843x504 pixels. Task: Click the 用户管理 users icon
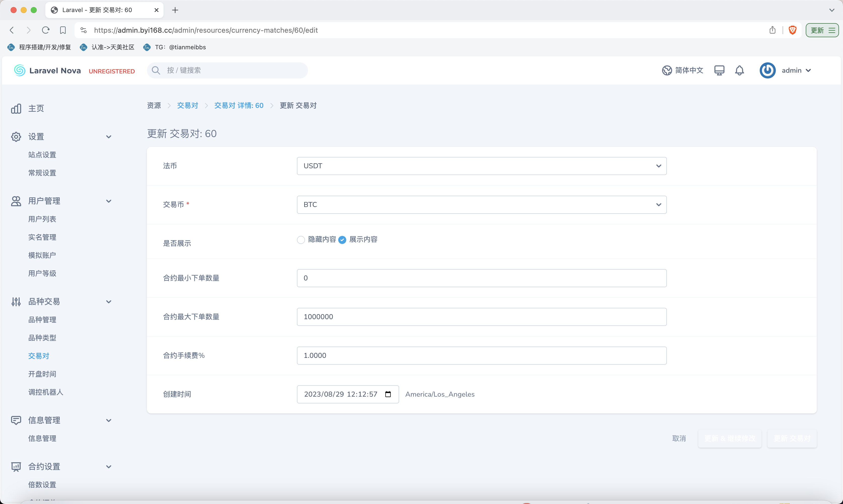point(16,201)
